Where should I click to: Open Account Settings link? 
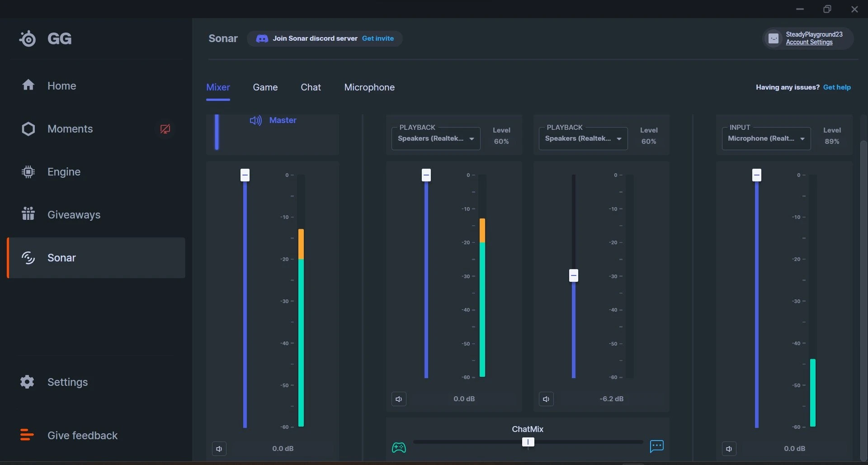809,42
